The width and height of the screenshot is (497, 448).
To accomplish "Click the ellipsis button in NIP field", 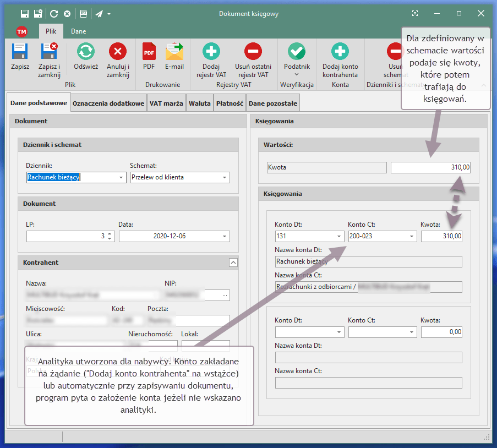I will 224,296.
